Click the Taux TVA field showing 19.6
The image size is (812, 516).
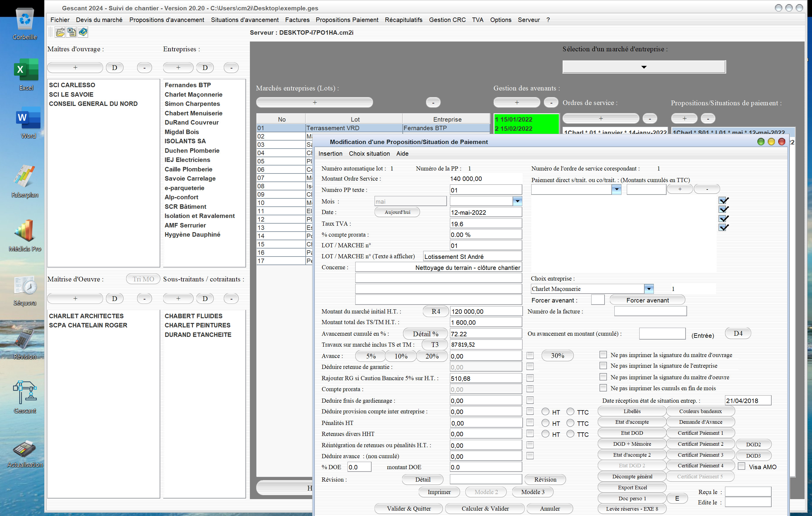486,224
